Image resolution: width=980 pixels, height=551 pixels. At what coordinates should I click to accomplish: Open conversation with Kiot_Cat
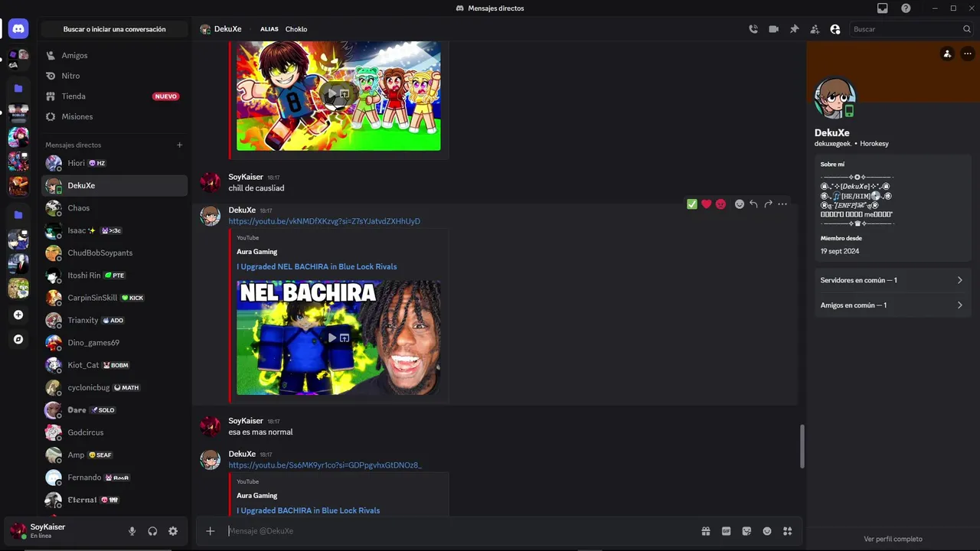113,365
